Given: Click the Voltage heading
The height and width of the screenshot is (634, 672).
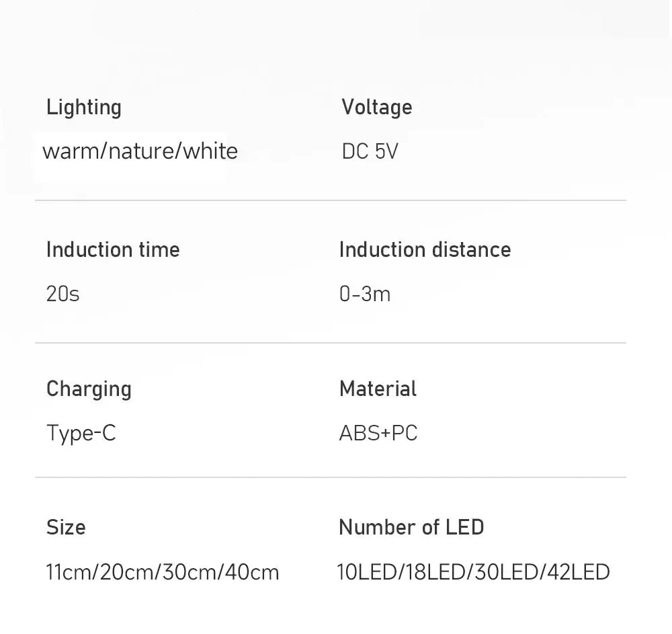Looking at the screenshot, I should click(376, 108).
